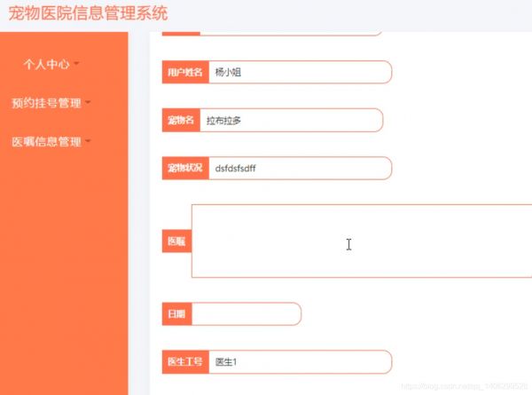
Task: Click the partially hidden field at form top
Action: (x=272, y=33)
